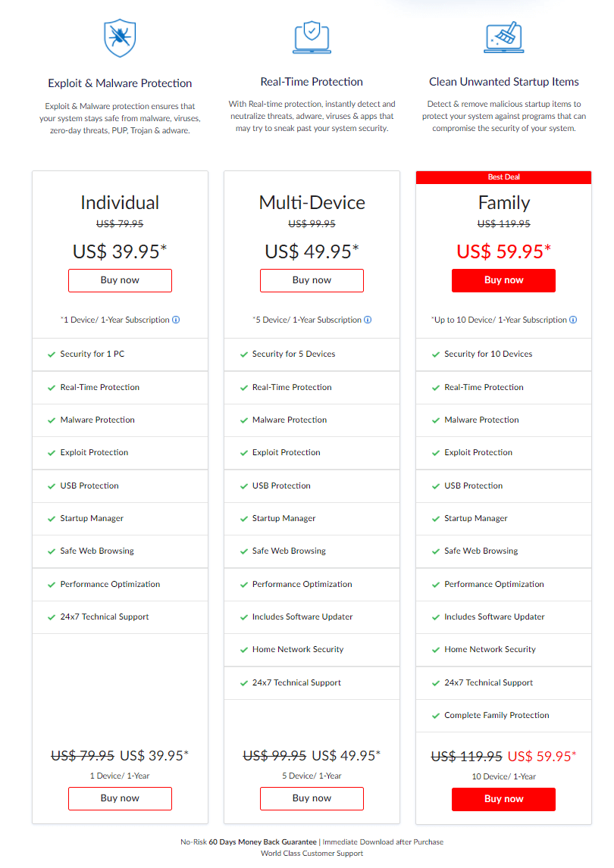The image size is (614, 868).
Task: Click Buy now under Individual plan price
Action: pyautogui.click(x=120, y=280)
